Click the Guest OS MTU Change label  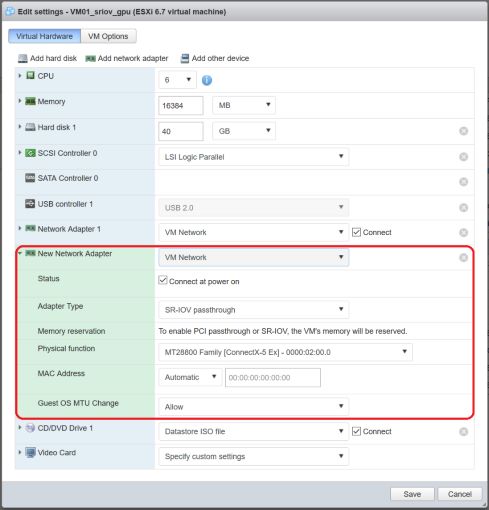pyautogui.click(x=78, y=403)
